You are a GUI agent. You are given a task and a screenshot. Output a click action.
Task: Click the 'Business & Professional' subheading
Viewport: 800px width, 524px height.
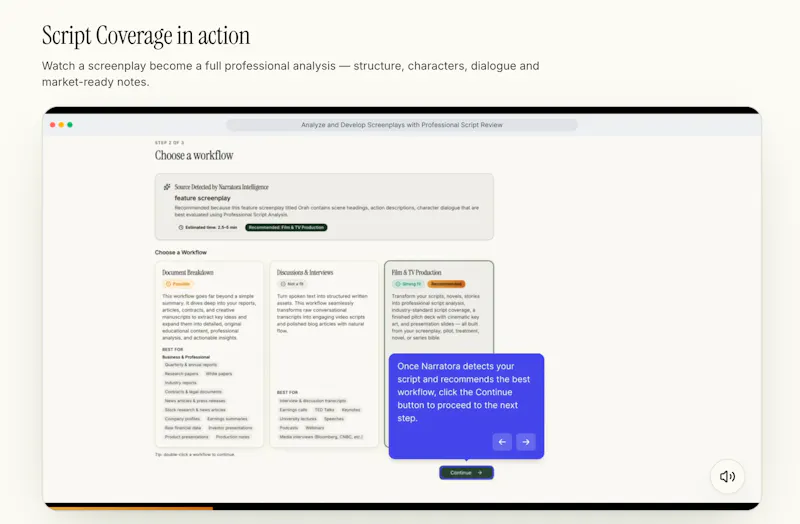click(186, 357)
